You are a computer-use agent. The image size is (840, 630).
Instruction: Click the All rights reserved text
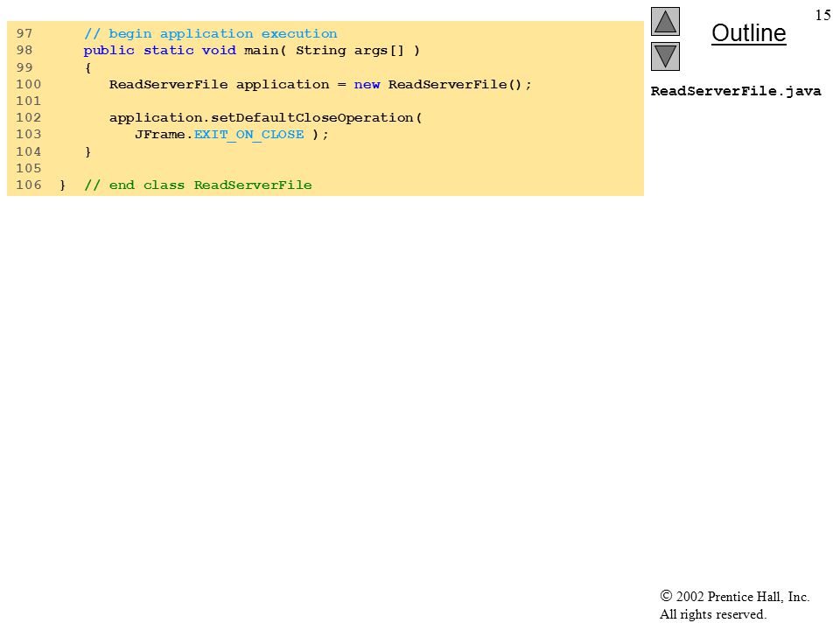pos(712,614)
